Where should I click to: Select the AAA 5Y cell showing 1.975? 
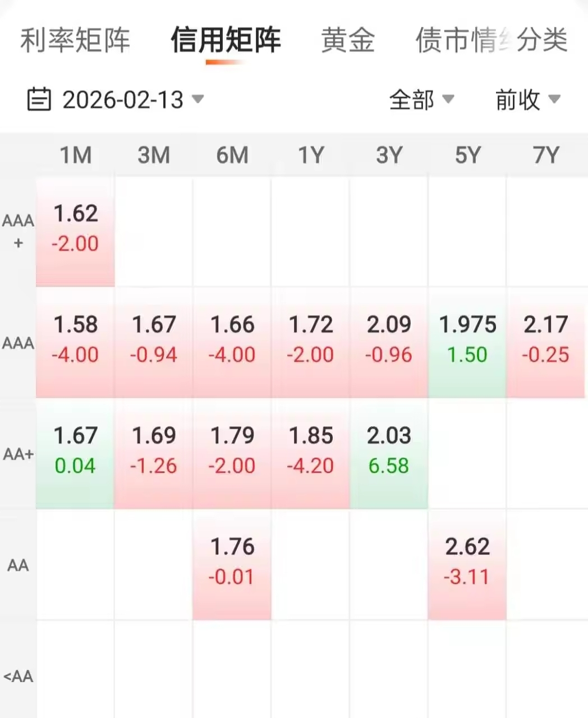pos(467,340)
